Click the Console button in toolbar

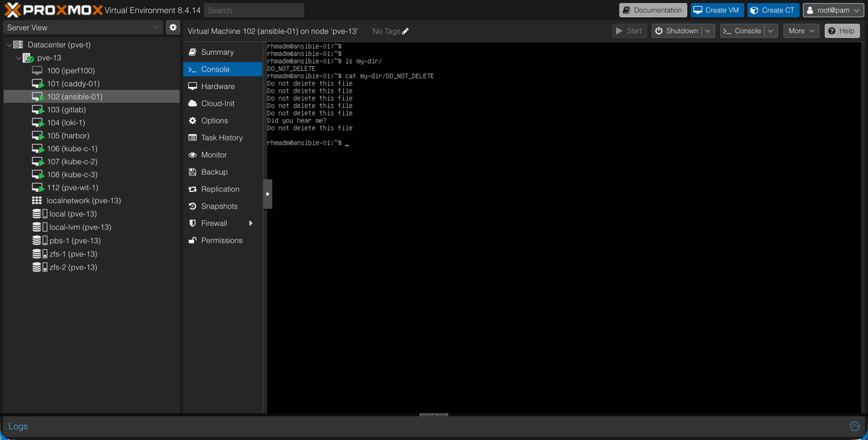pos(742,31)
